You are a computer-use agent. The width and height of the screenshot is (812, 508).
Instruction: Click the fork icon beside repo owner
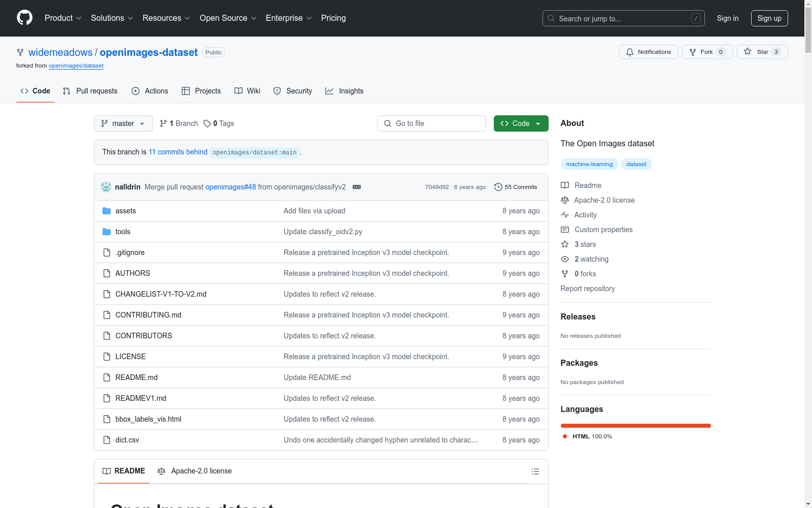[x=20, y=52]
